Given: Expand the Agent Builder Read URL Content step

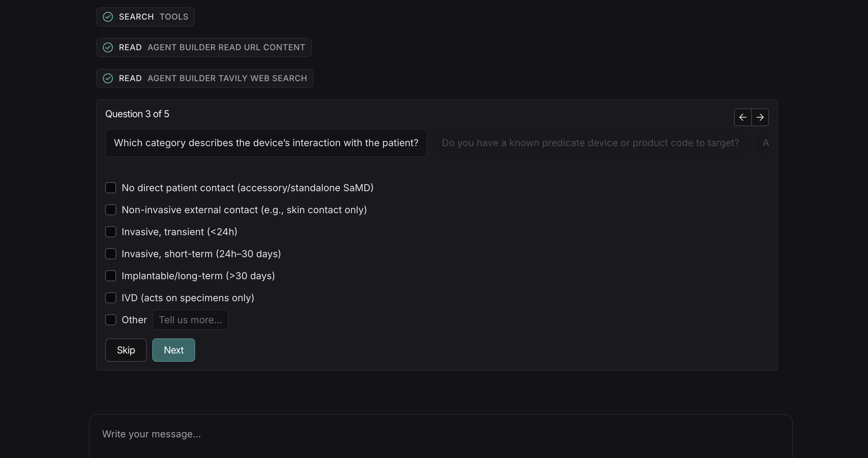Looking at the screenshot, I should click(212, 47).
